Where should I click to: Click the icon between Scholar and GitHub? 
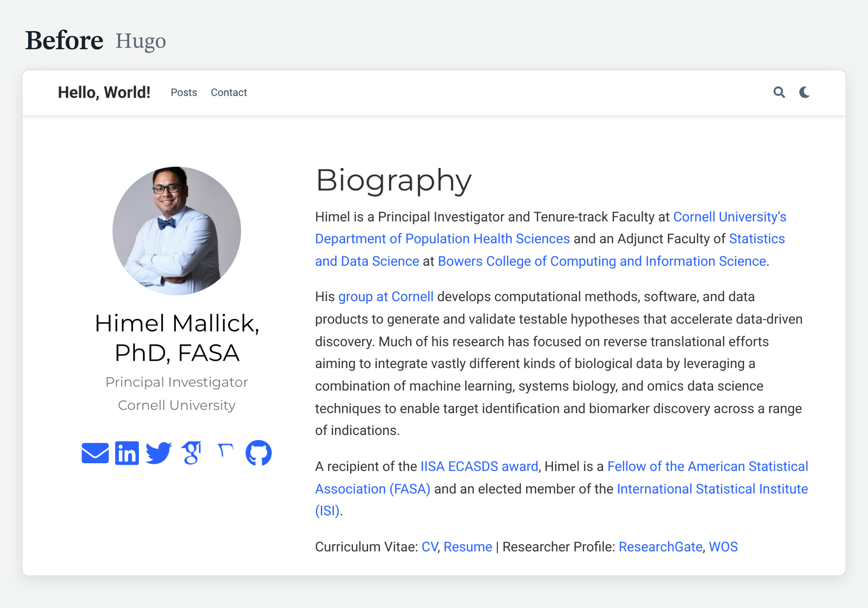click(x=226, y=451)
